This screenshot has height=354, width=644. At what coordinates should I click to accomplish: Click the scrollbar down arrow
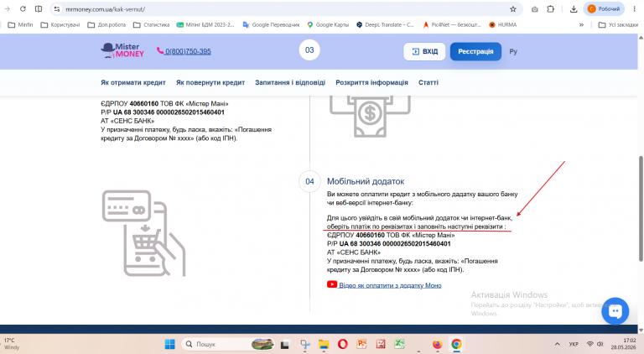(641, 330)
